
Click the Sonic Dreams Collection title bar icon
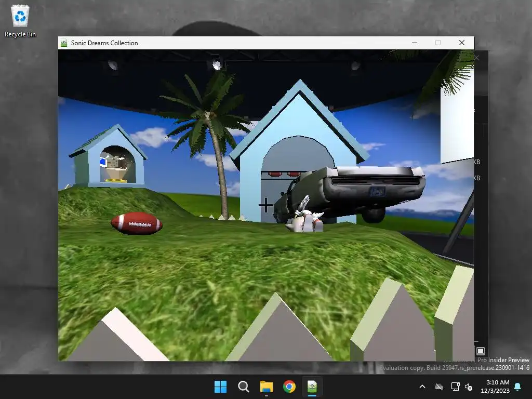pyautogui.click(x=64, y=43)
